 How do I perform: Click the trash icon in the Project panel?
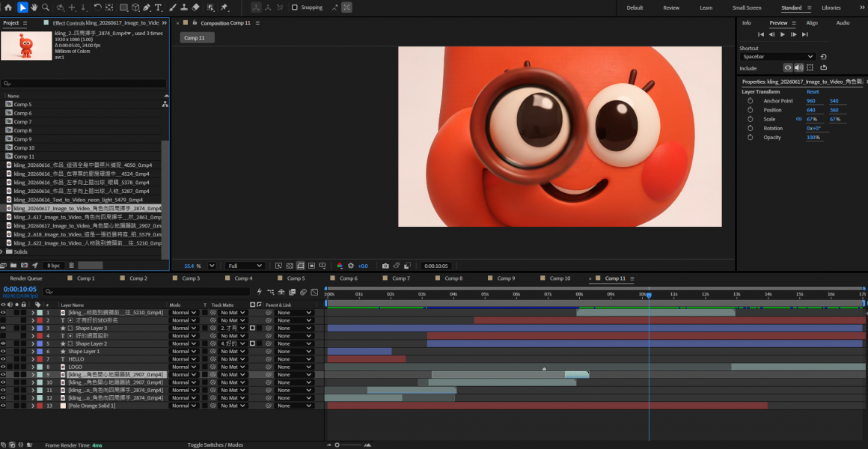tap(71, 265)
